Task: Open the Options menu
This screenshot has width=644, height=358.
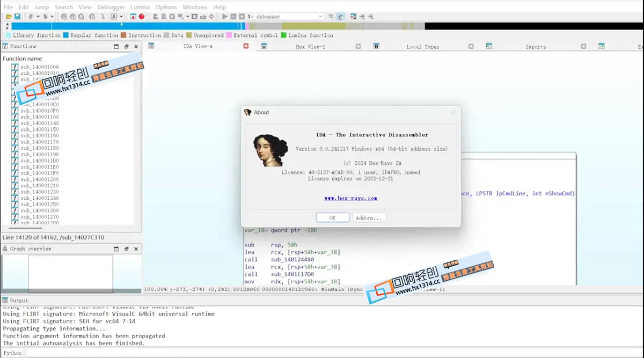Action: 166,7
